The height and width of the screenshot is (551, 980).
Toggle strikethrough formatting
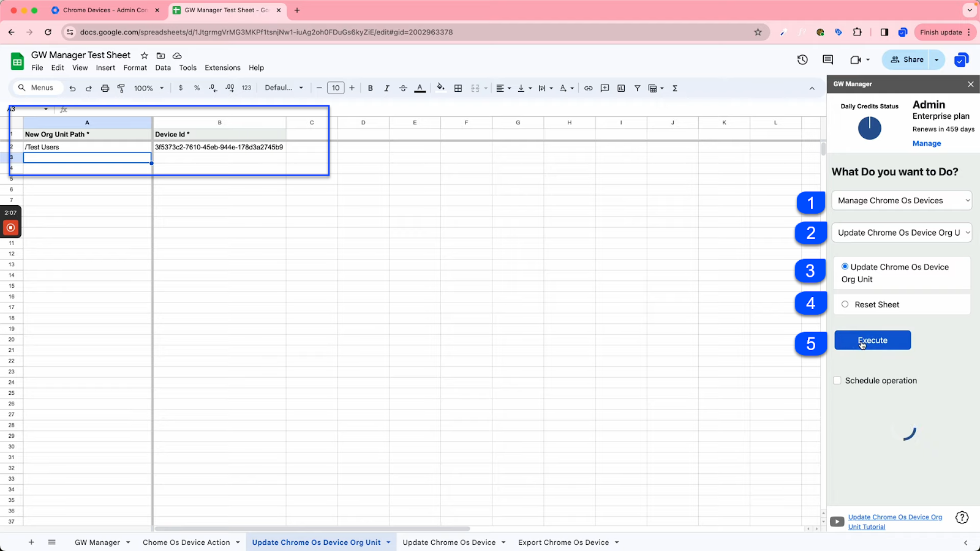(403, 88)
